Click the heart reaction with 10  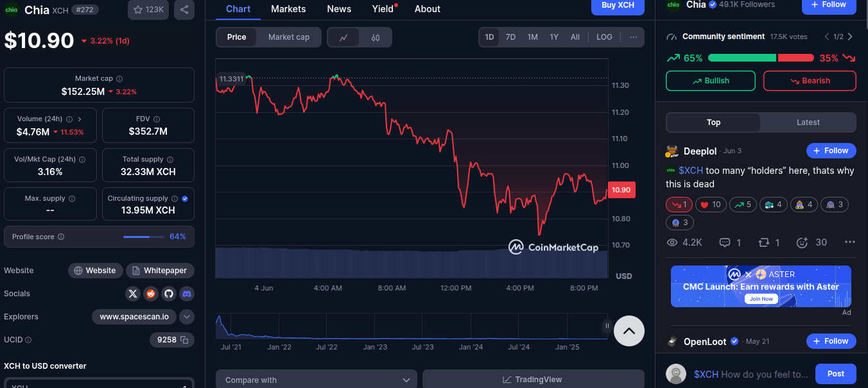point(711,205)
